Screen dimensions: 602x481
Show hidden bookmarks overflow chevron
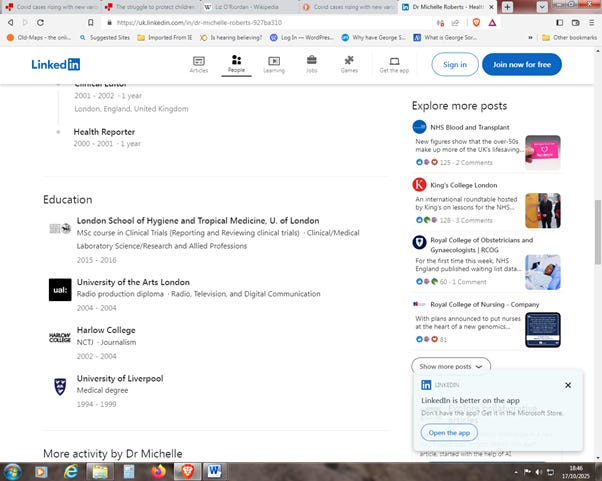530,38
